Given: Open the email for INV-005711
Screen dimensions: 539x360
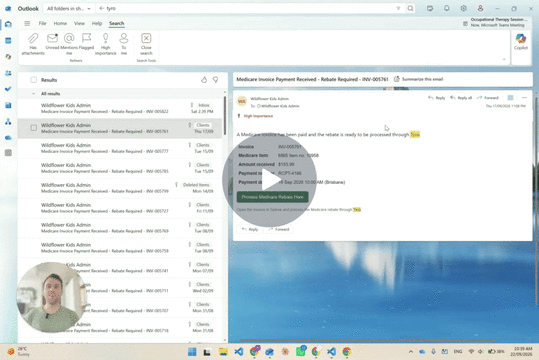Looking at the screenshot, I should click(x=120, y=287).
